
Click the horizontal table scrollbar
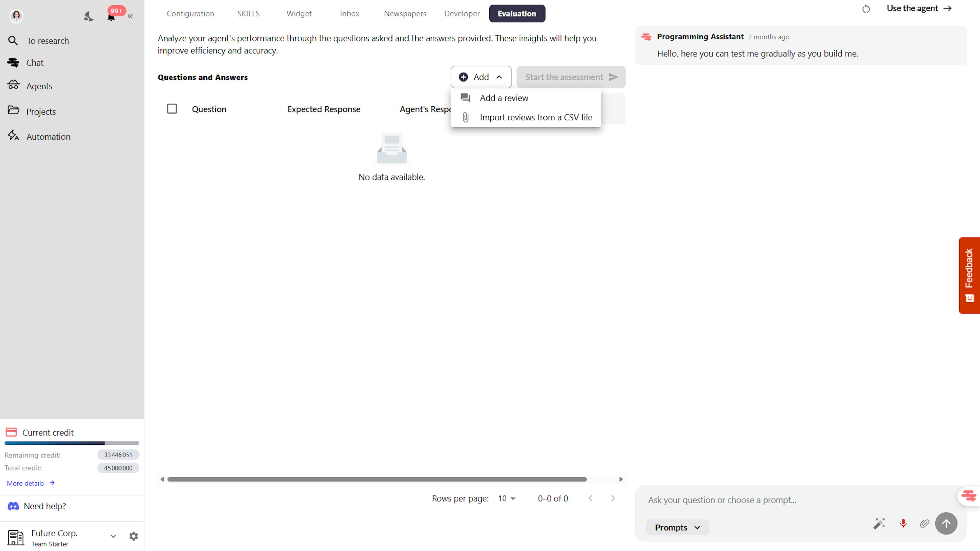point(377,479)
